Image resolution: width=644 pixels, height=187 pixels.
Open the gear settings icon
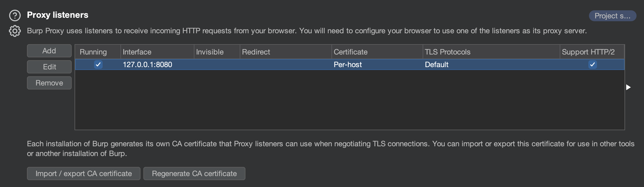pos(15,31)
